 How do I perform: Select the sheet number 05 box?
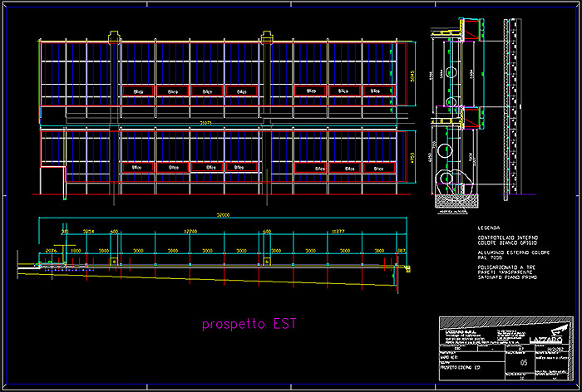click(523, 363)
